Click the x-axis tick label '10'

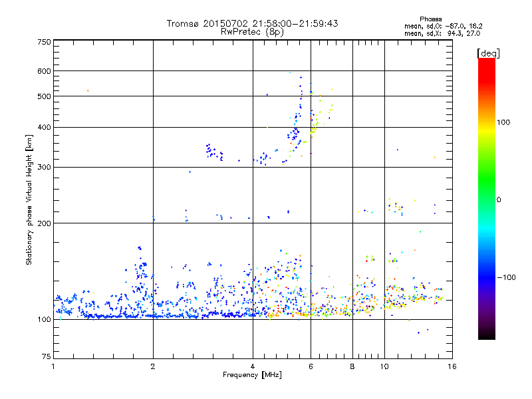pyautogui.click(x=384, y=366)
